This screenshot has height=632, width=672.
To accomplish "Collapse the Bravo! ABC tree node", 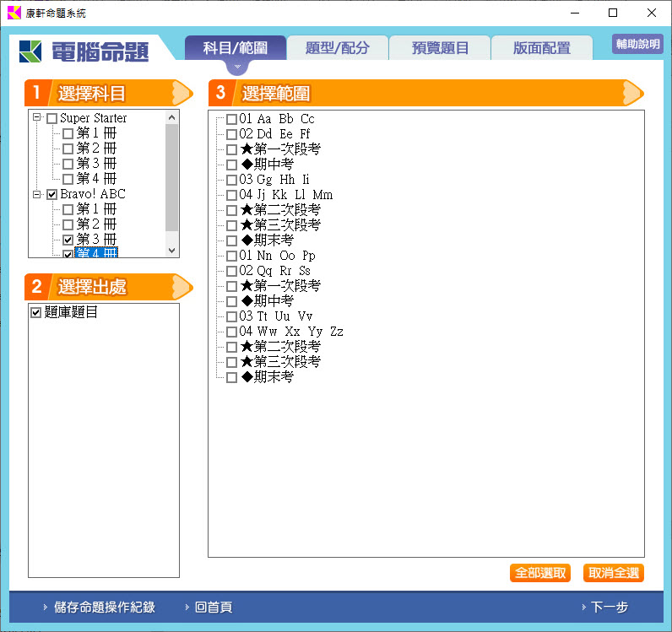I will tap(37, 194).
